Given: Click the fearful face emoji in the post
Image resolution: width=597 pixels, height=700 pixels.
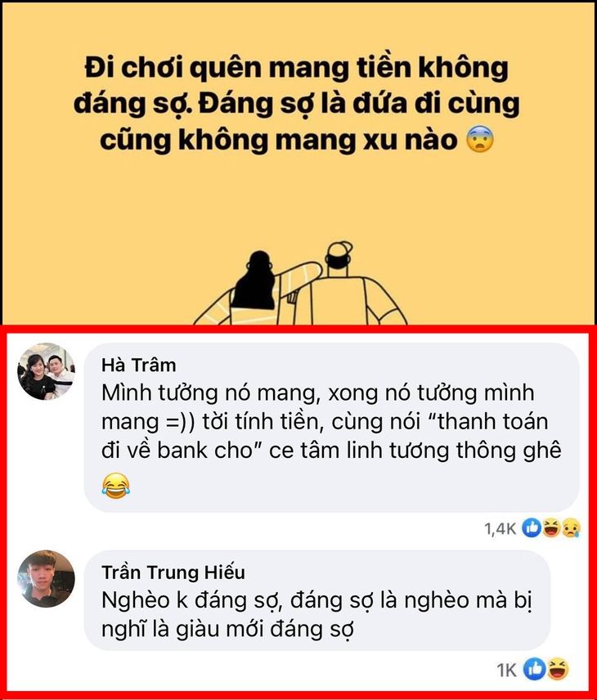Looking at the screenshot, I should 480,140.
